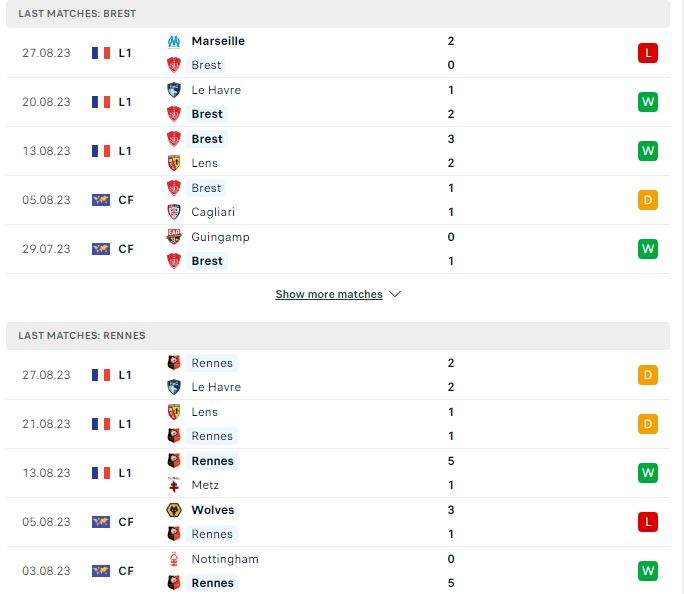The width and height of the screenshot is (684, 594).
Task: Click the French flag for 20.08.23 match
Action: [x=101, y=102]
